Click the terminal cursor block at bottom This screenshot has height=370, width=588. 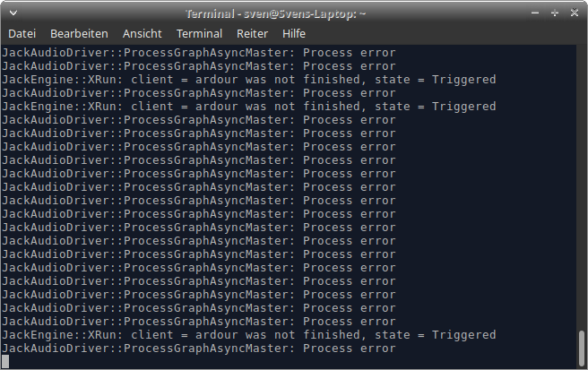(x=6, y=361)
